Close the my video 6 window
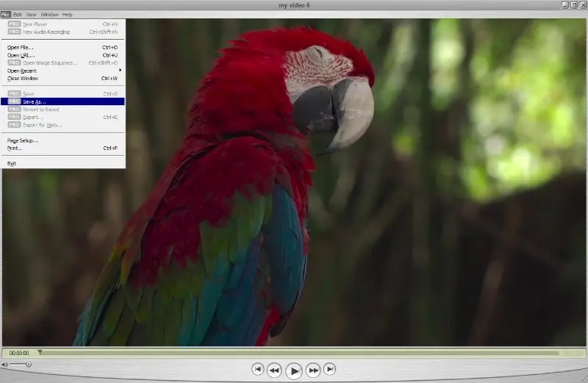Screen dimensions: 588x383 point(584,5)
